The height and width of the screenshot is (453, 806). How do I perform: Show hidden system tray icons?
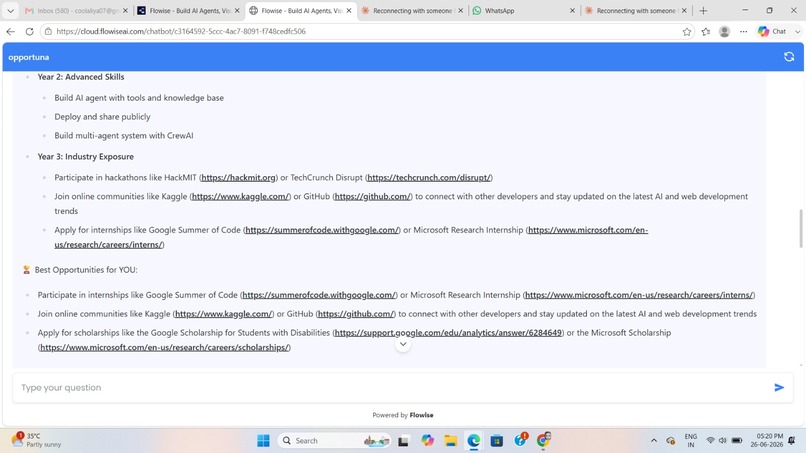pos(654,441)
